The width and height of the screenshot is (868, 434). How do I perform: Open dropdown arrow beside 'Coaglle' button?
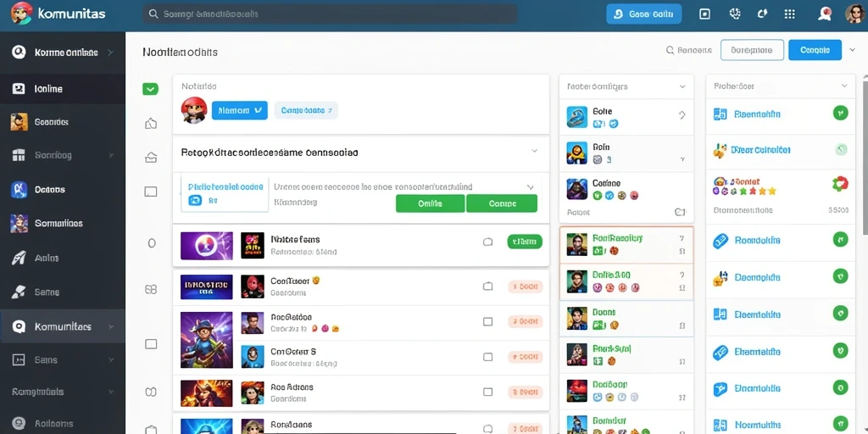[853, 50]
